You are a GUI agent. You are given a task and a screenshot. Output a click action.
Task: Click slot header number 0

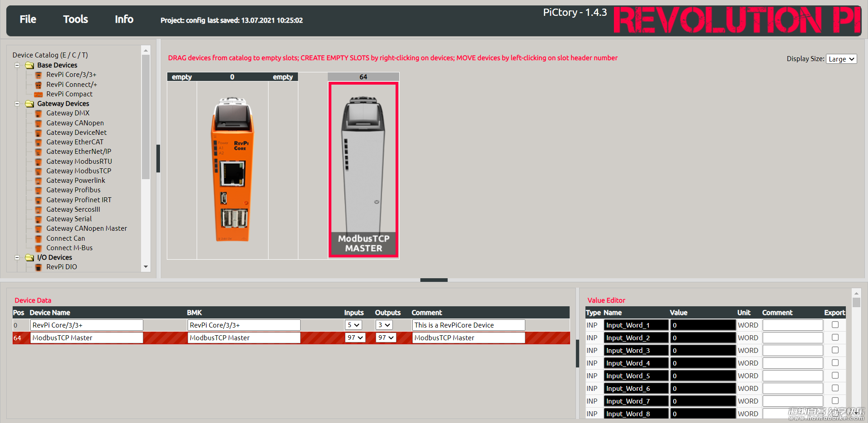click(x=232, y=77)
